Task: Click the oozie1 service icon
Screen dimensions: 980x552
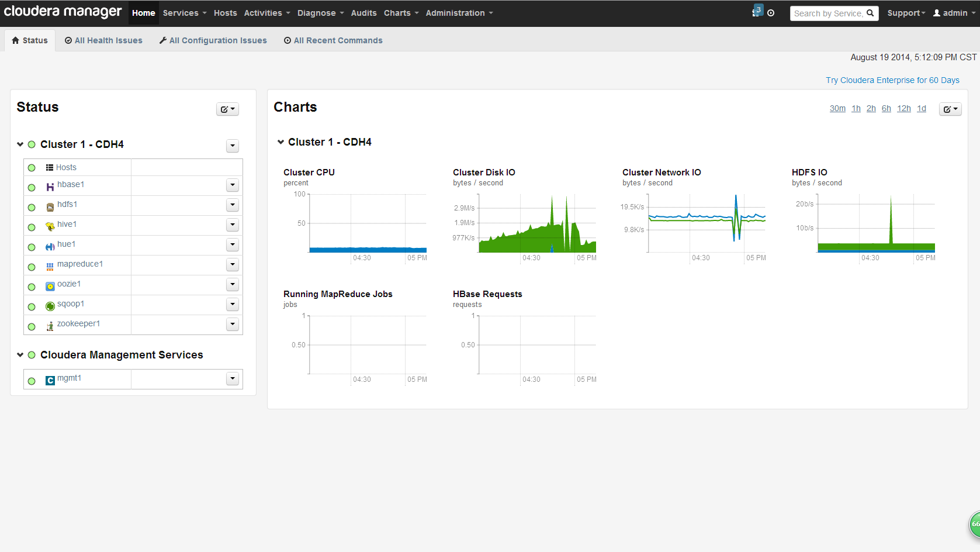Action: coord(50,287)
